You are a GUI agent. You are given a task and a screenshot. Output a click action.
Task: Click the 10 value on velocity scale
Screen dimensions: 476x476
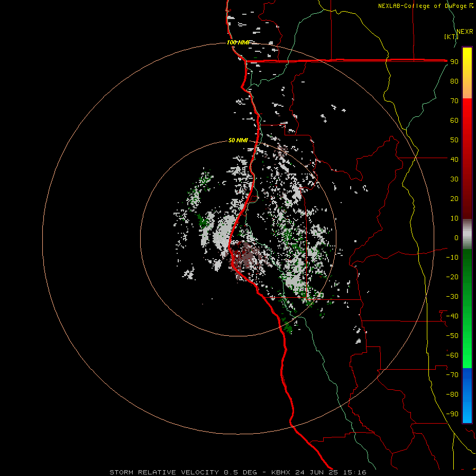(454, 218)
